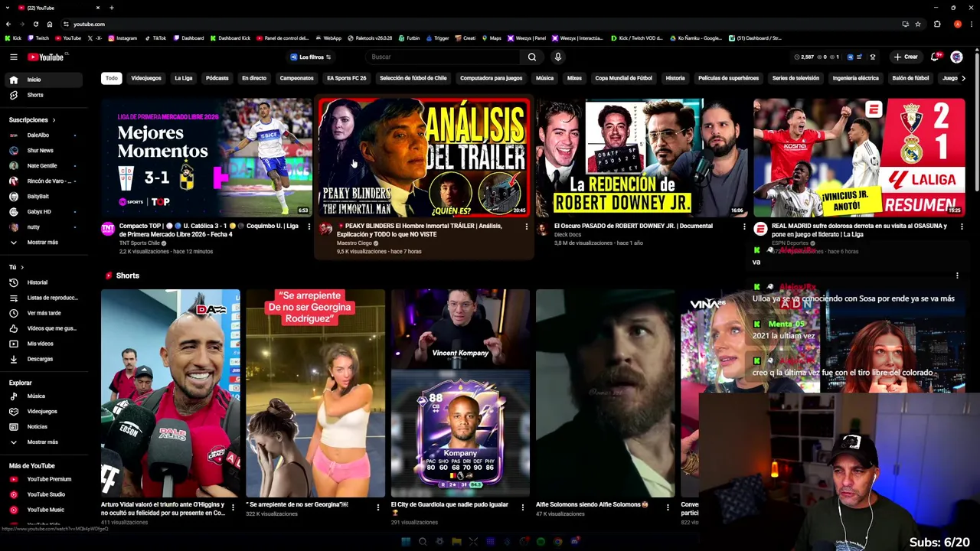Click the YouTube search input field
Viewport: 980px width, 551px height.
click(x=444, y=57)
